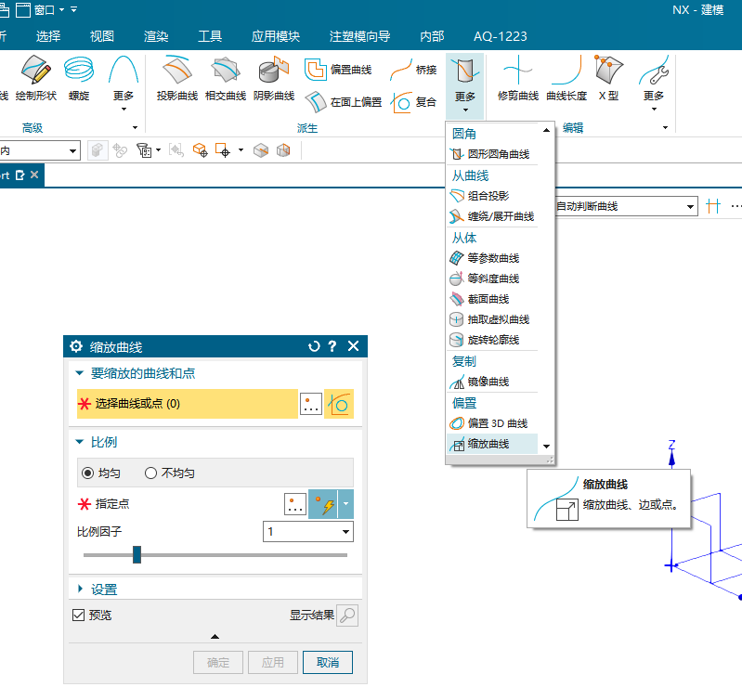
Task: Open the 比例因子 value dropdown
Action: tap(345, 532)
